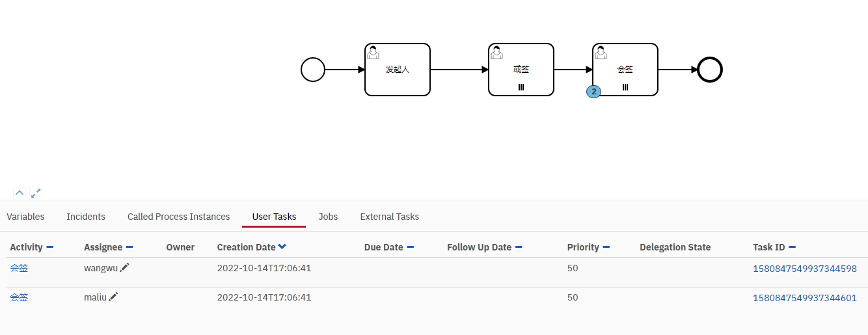The image size is (868, 335).
Task: Click the 会签 user task node in the diagram
Action: 625,70
